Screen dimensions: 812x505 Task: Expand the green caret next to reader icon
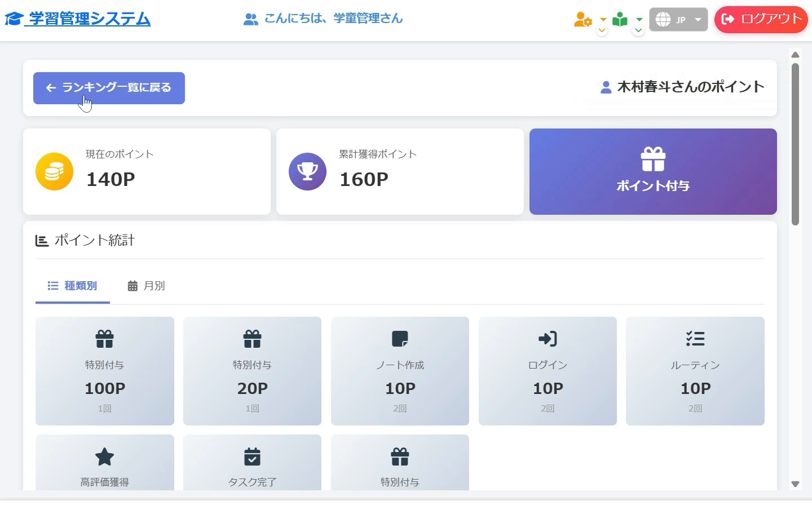(639, 19)
